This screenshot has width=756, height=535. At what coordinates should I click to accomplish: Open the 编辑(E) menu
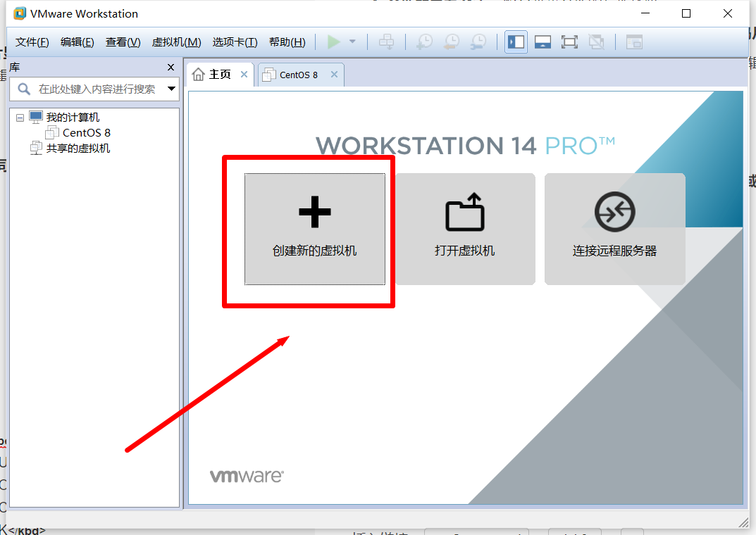point(77,42)
